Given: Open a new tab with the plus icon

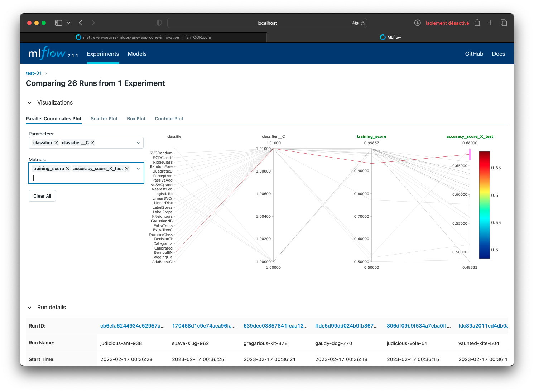Looking at the screenshot, I should click(490, 23).
